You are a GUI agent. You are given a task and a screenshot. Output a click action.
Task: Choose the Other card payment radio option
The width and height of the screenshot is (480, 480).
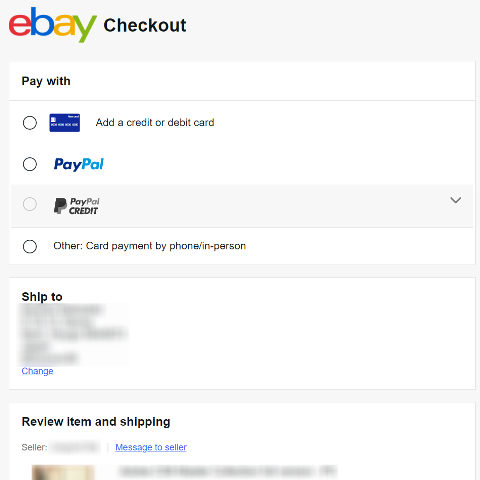pyautogui.click(x=30, y=246)
